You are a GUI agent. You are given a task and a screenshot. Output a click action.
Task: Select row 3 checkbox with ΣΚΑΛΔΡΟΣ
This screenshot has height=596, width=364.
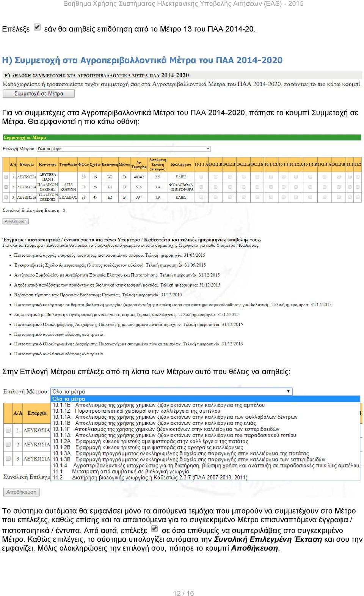point(6,197)
